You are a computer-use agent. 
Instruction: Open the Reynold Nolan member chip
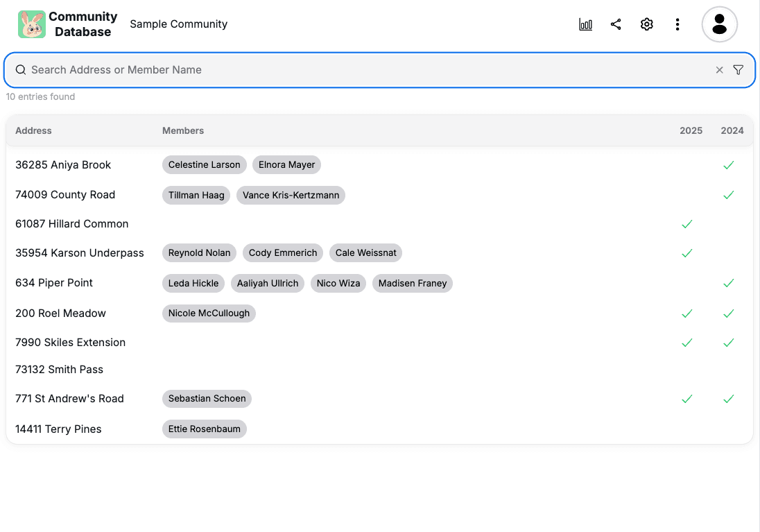click(x=199, y=252)
